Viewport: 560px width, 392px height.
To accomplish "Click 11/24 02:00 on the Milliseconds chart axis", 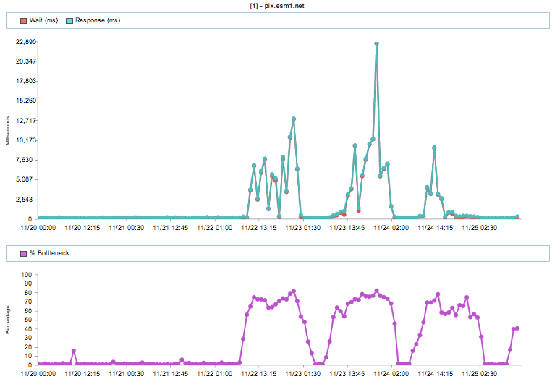I will (391, 228).
